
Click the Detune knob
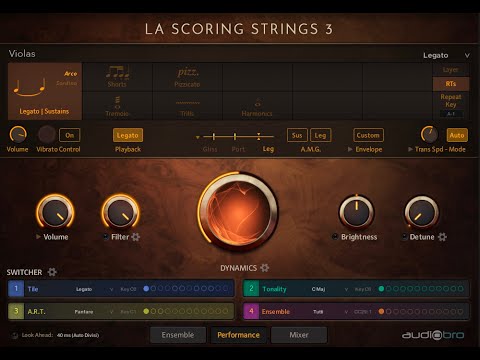(422, 212)
